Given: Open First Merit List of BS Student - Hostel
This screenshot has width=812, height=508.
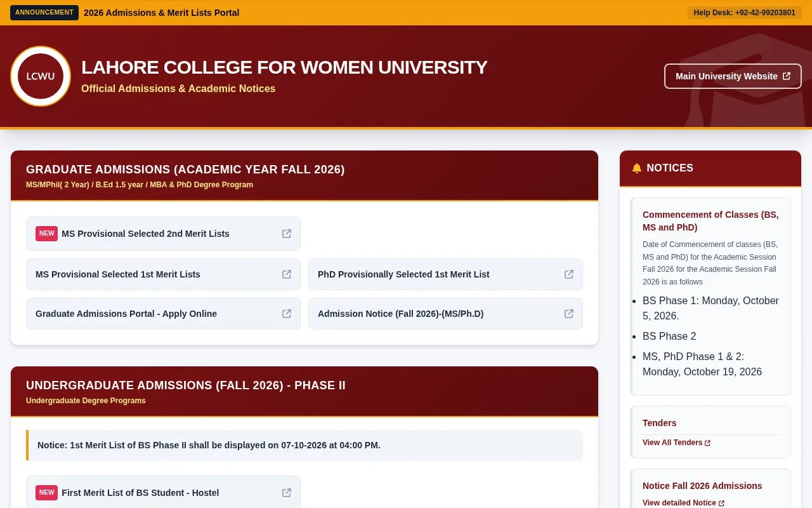Looking at the screenshot, I should point(163,493).
